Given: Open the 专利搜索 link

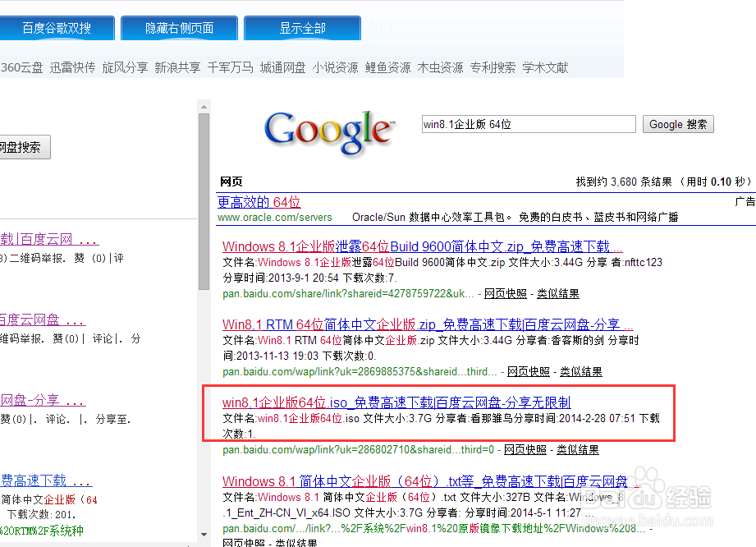Looking at the screenshot, I should [493, 67].
